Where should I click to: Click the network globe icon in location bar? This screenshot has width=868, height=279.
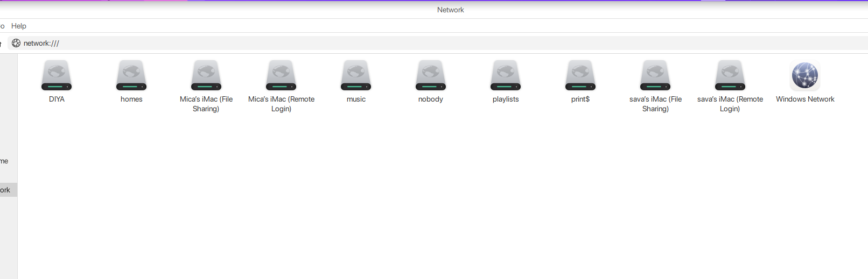pyautogui.click(x=16, y=43)
